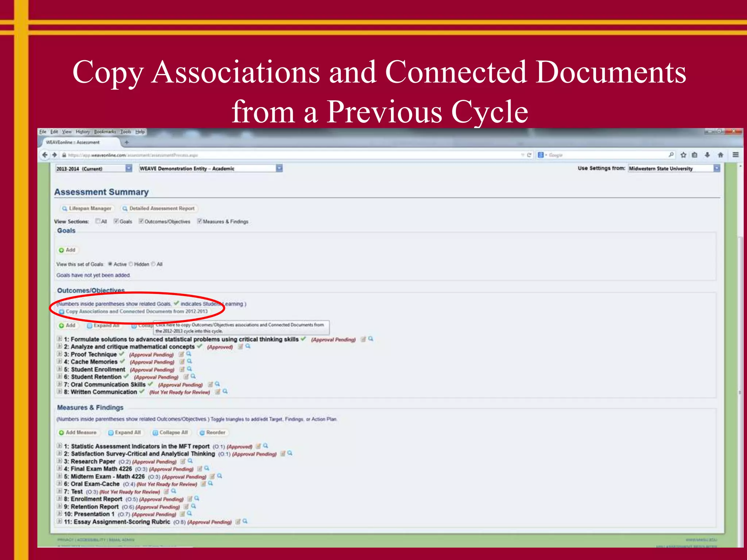Click magnifier icon for outcome 2 Analyze and critique
Screen dimensions: 747x560
click(248, 346)
